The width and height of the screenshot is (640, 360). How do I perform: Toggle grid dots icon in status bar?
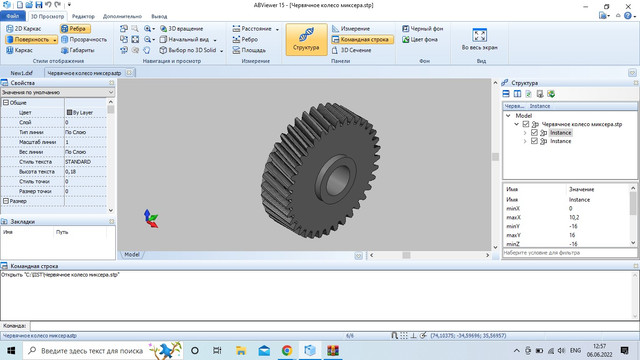click(404, 336)
